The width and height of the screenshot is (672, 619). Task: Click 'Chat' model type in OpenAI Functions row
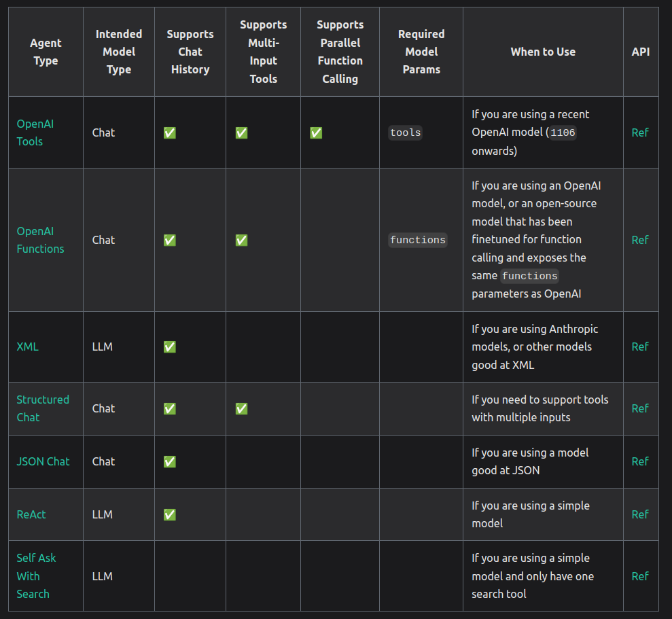click(x=103, y=240)
